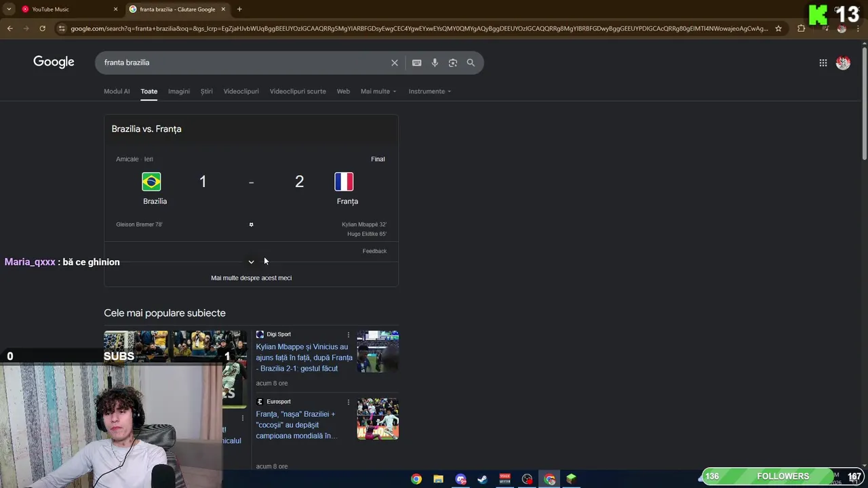Click the browser address bar URL

pos(419,28)
